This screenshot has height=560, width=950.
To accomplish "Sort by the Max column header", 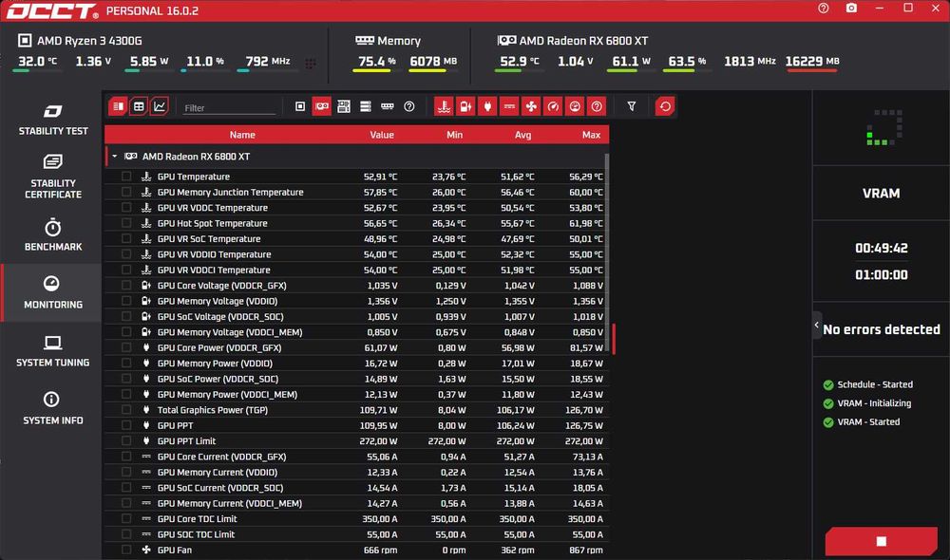I will [591, 135].
